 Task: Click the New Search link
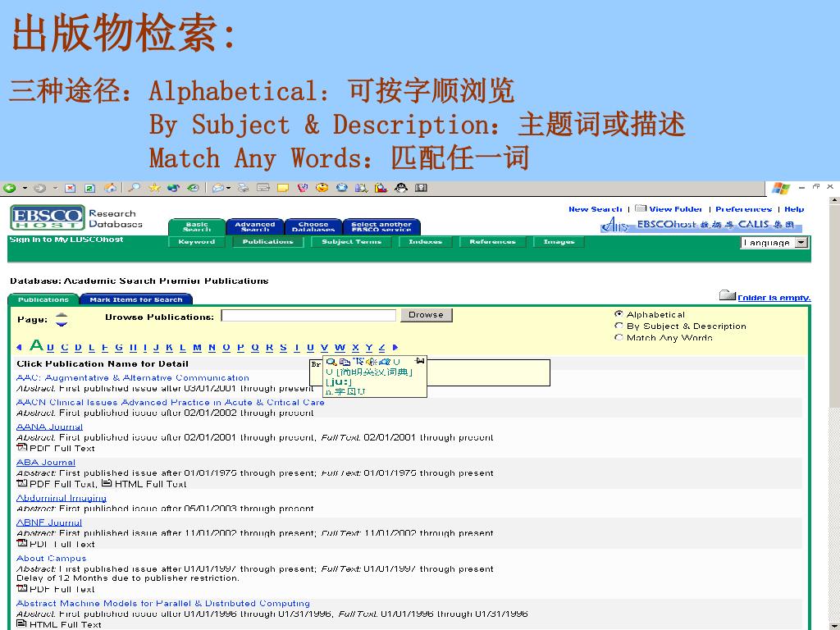[595, 209]
